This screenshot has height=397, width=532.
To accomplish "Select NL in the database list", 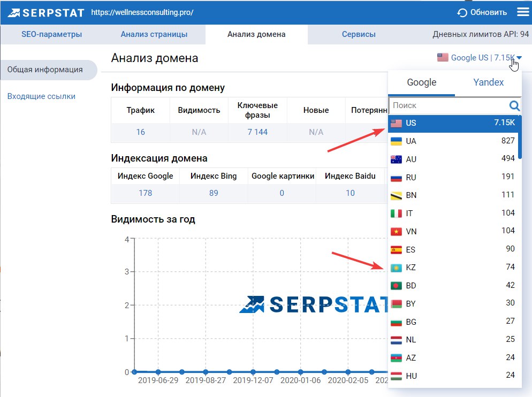I will click(453, 340).
